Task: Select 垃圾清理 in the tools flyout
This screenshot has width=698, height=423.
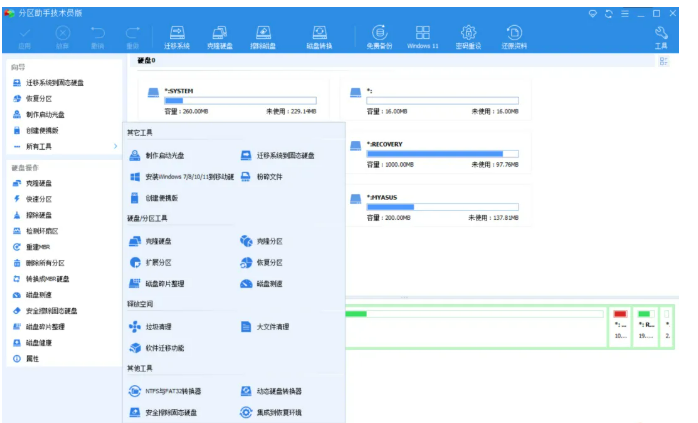Action: (157, 326)
